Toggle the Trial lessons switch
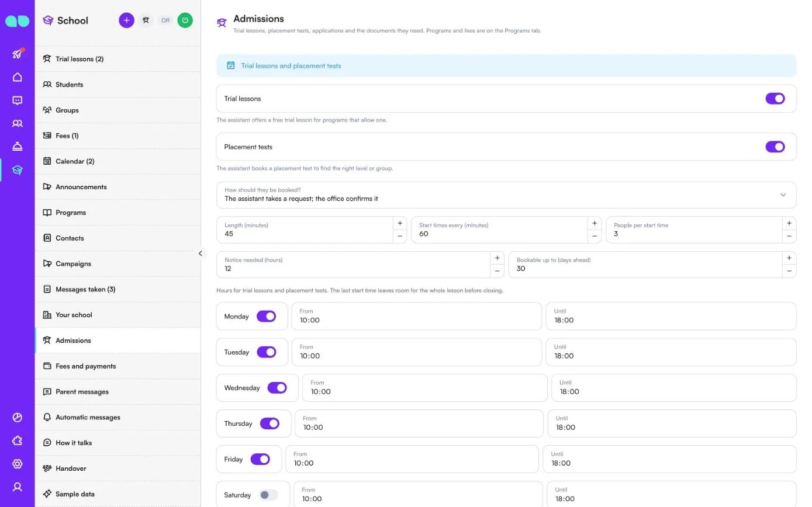812x507 pixels. (775, 99)
